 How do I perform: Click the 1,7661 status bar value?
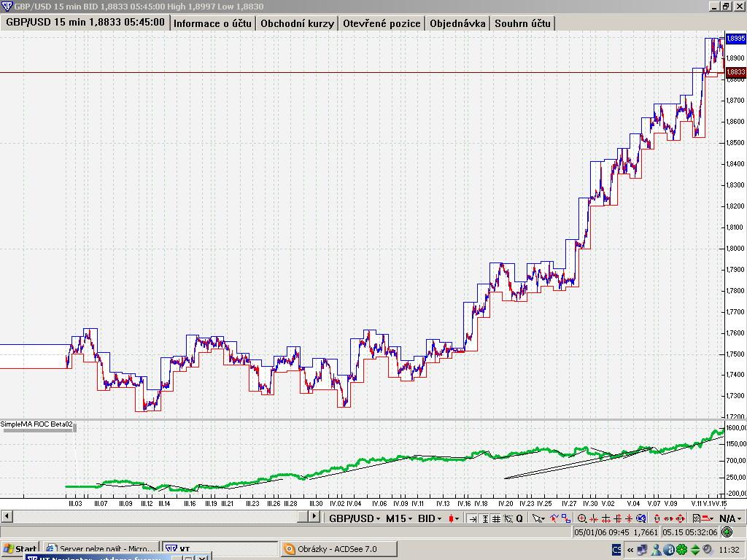pos(645,532)
